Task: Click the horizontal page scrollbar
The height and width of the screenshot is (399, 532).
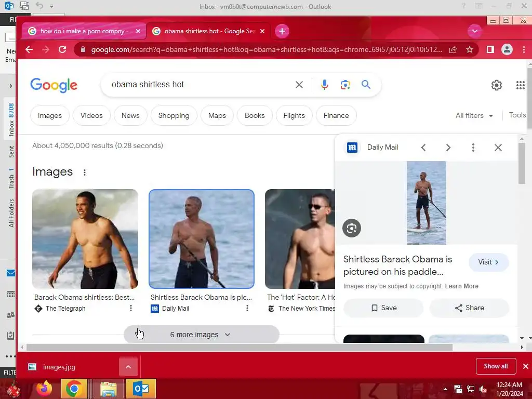Action: click(x=240, y=348)
